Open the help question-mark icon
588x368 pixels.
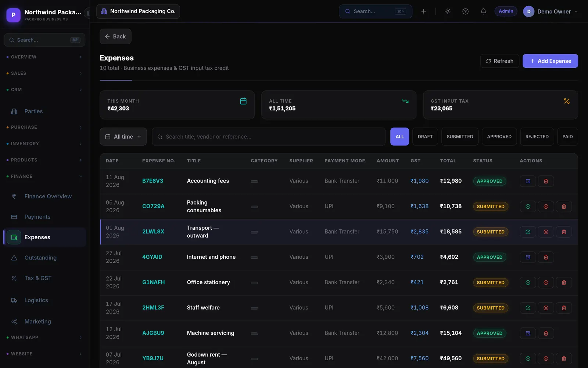pos(465,11)
